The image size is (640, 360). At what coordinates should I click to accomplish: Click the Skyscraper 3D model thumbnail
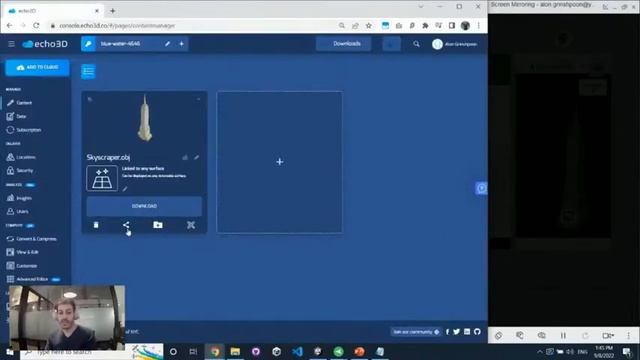tap(144, 118)
